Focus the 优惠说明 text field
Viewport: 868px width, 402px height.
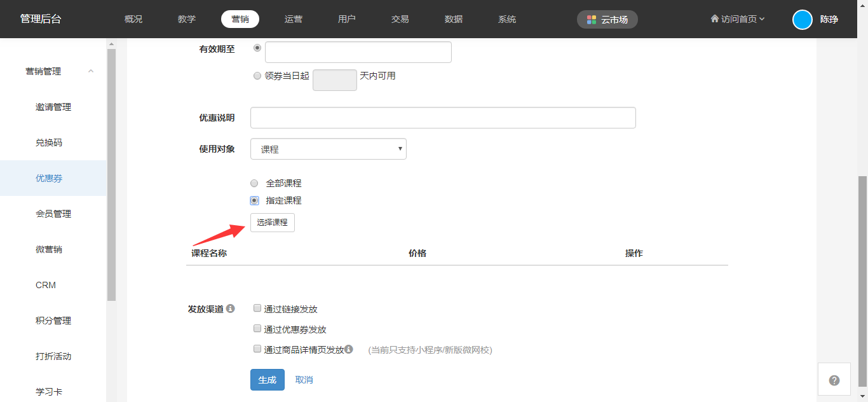(x=443, y=118)
